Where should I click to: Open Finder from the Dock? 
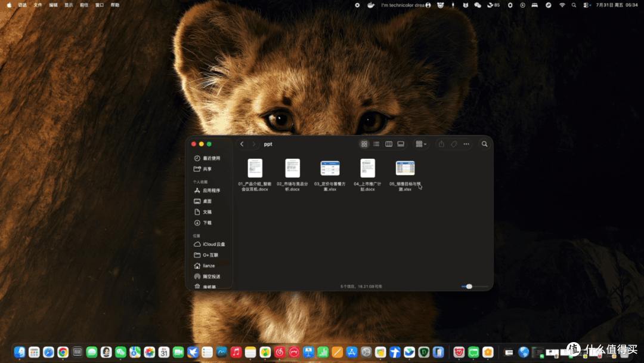20,352
